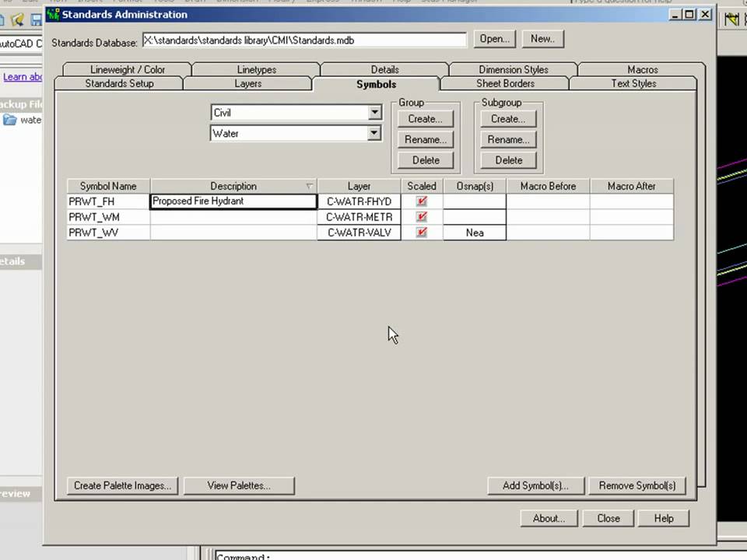Click the Macro Before column header

pos(548,186)
